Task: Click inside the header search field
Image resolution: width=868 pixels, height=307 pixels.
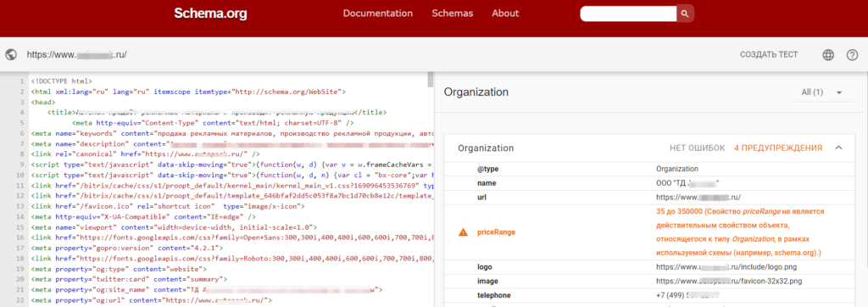Action: pyautogui.click(x=628, y=14)
